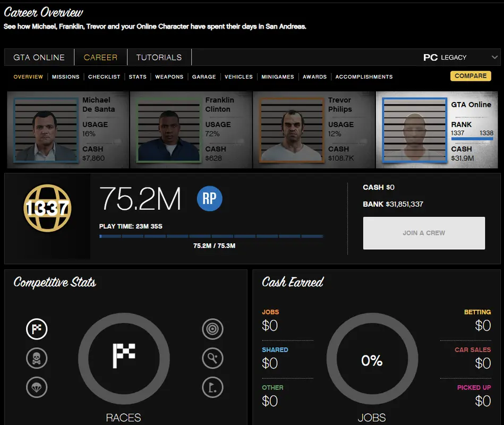Screen dimensions: 504x425
Task: Select Franklin Clinton's character card
Action: click(x=191, y=130)
